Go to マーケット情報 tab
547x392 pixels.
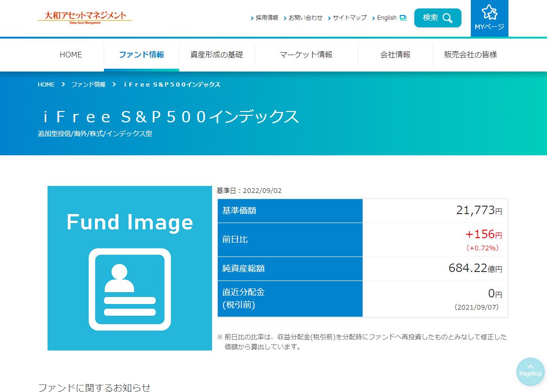(306, 55)
